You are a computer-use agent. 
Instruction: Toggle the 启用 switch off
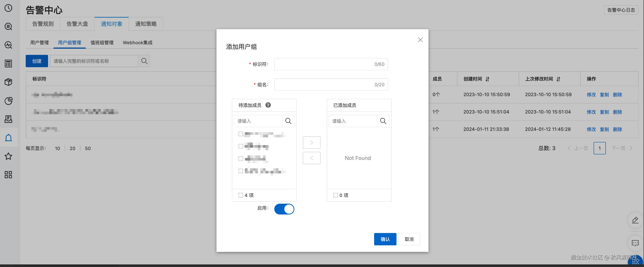pos(284,209)
